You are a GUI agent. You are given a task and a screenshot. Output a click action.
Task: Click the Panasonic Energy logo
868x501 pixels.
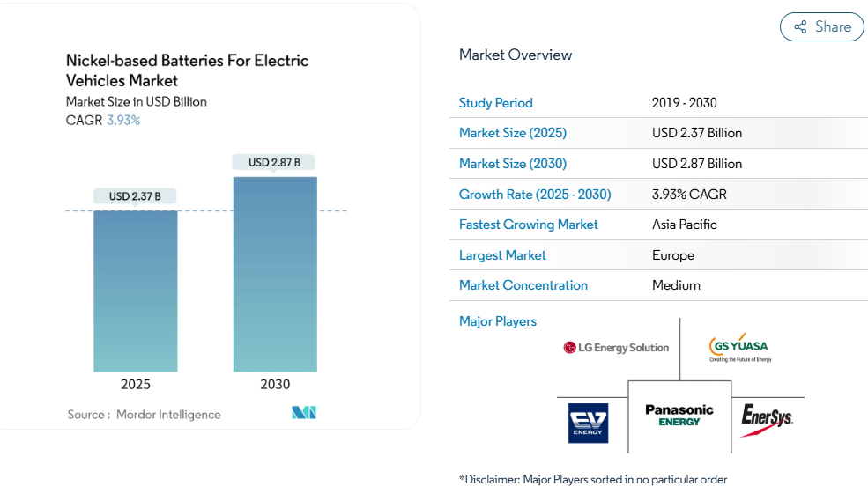tap(679, 416)
